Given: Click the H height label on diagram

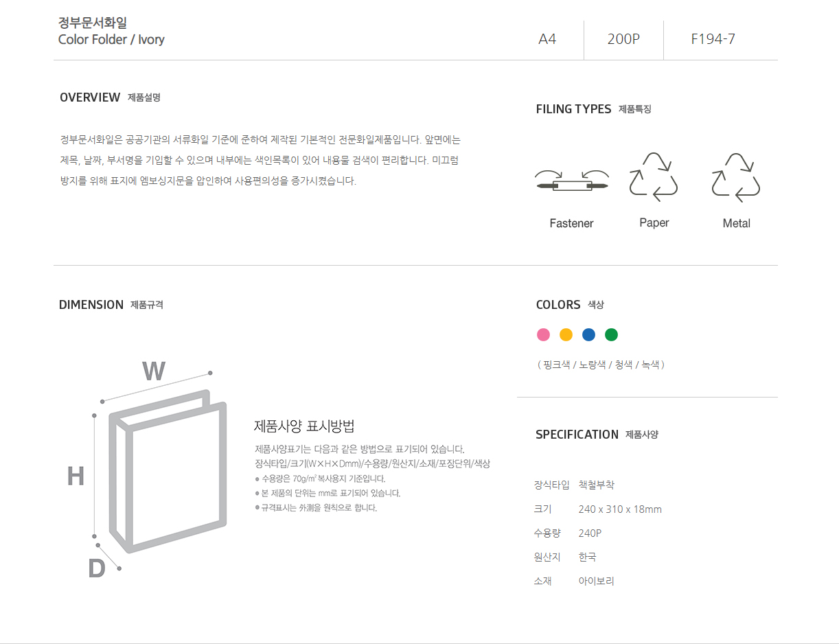Looking at the screenshot, I should (76, 476).
